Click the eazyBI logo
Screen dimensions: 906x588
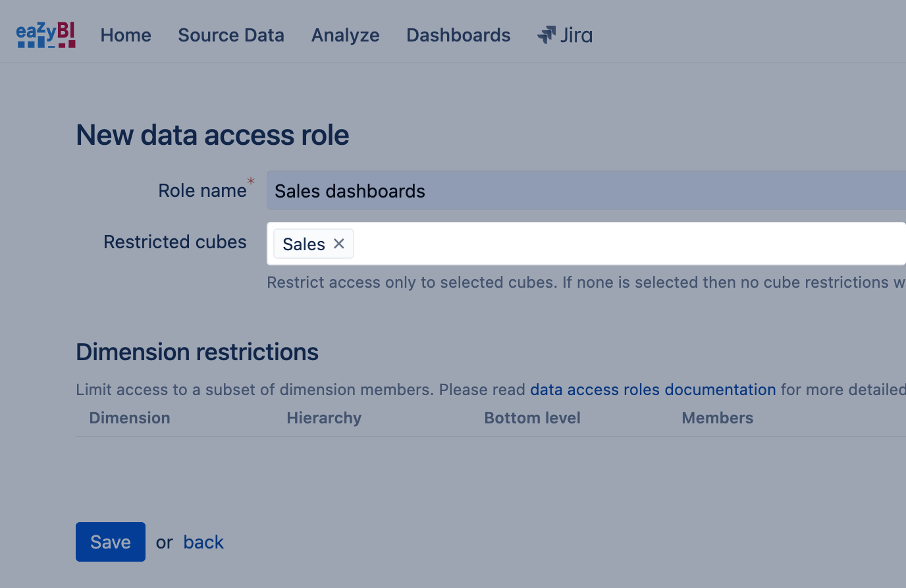pyautogui.click(x=45, y=35)
